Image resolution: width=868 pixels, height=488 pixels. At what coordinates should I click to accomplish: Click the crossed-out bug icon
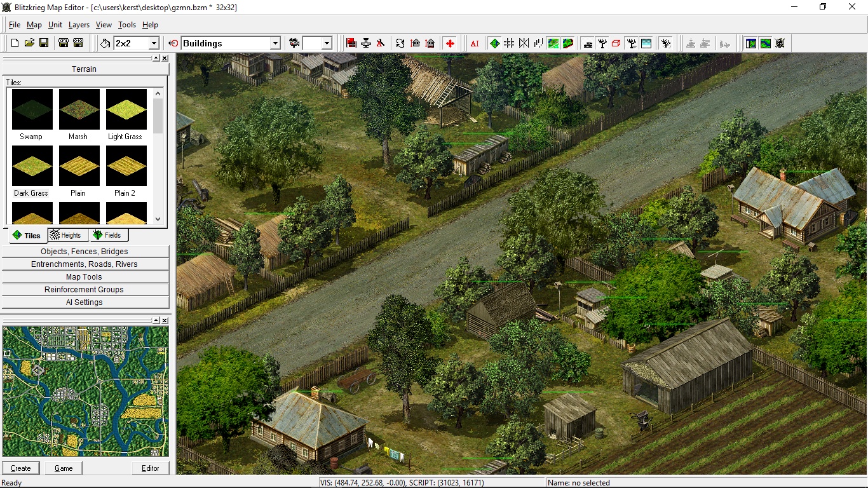(x=780, y=43)
